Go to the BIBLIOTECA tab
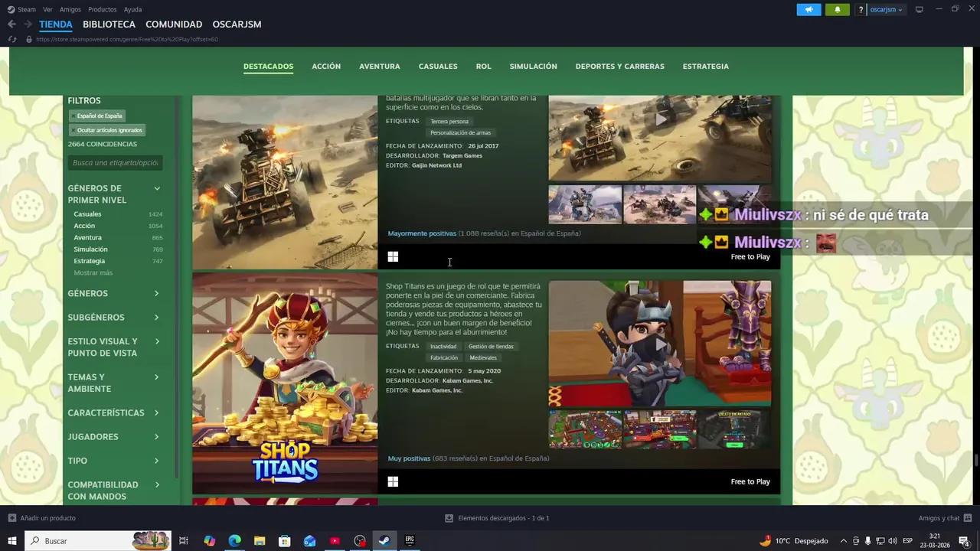Screen dimensions: 980x551 tap(109, 24)
